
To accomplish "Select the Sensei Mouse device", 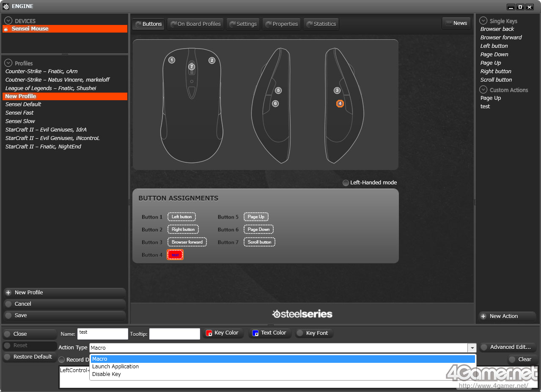I will 65,29.
